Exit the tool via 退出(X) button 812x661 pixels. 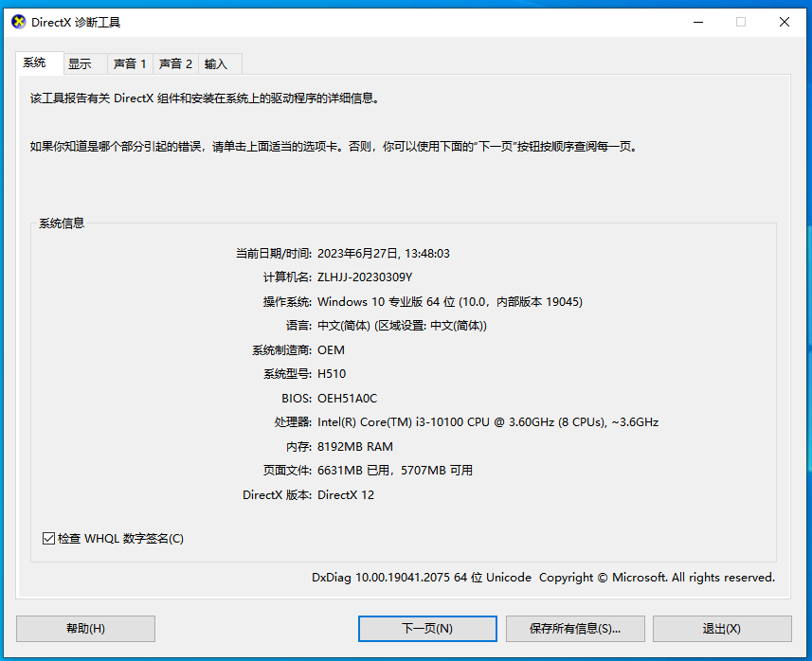[x=723, y=628]
